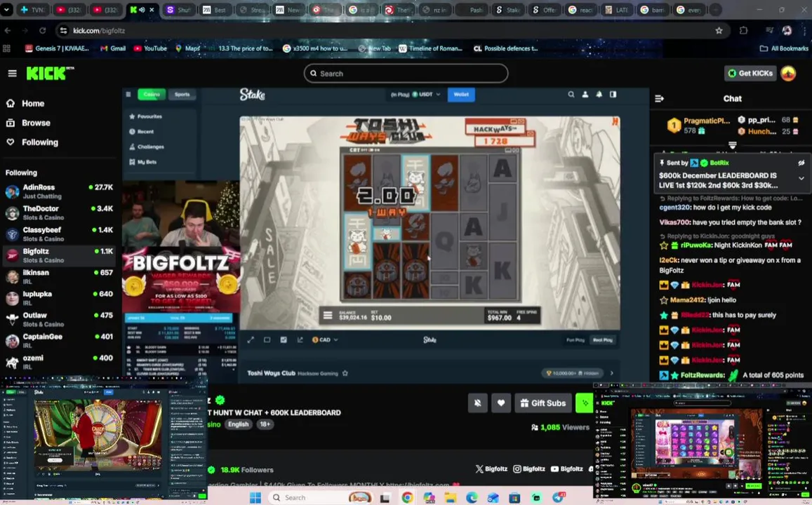Open the Kick hamburger menu
Screen dimensions: 812x505
pos(12,74)
